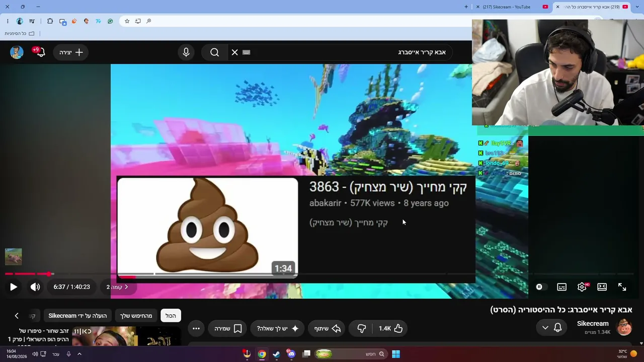The image size is (644, 362).
Task: Open all bookmarks folder (כל הסימניות)
Action: click(19, 34)
